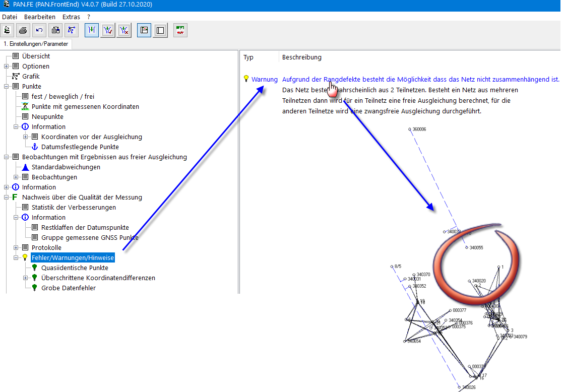The width and height of the screenshot is (566, 392).
Task: Click the blue Warnung type link
Action: pyautogui.click(x=264, y=79)
